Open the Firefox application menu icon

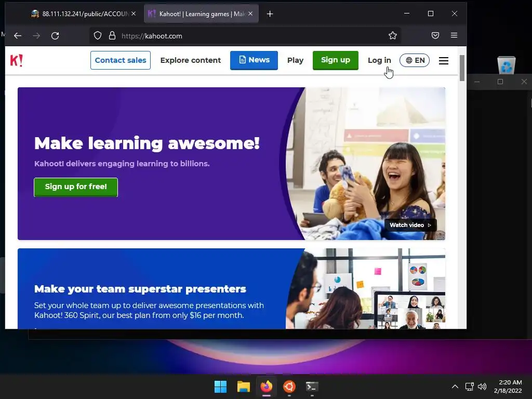(454, 35)
